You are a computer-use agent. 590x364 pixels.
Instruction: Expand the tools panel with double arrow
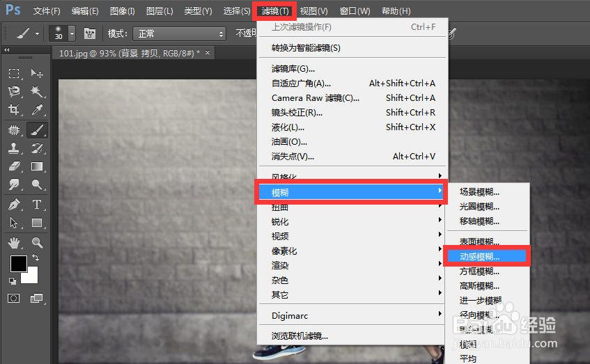tap(7, 49)
